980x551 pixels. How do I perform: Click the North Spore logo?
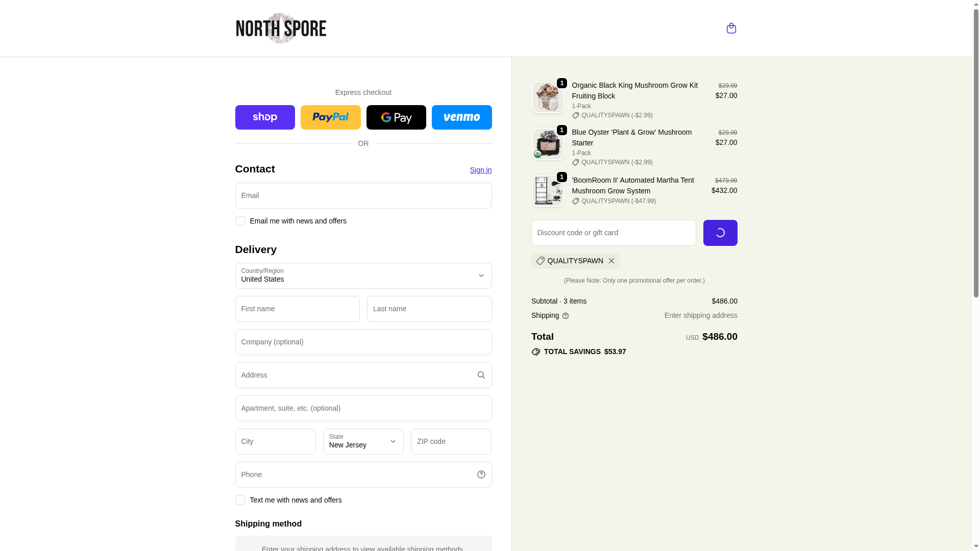click(281, 28)
